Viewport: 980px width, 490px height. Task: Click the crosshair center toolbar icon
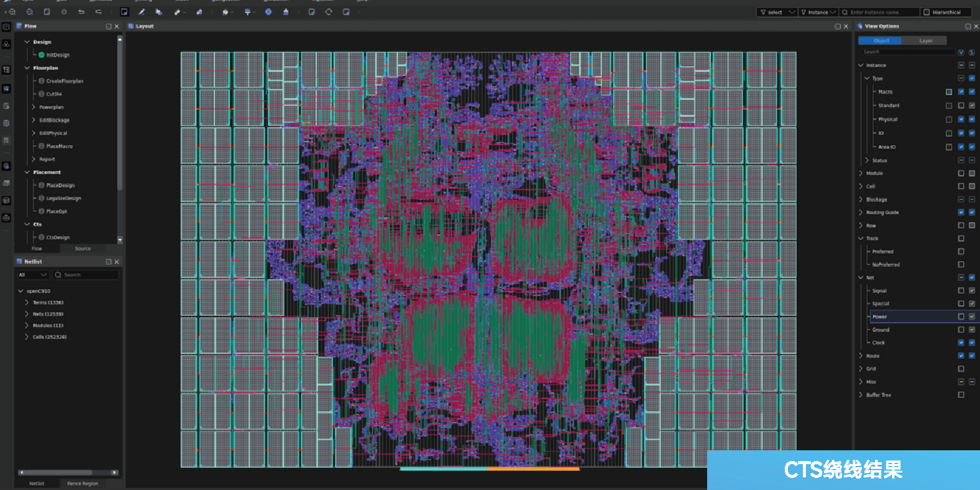coord(64,12)
